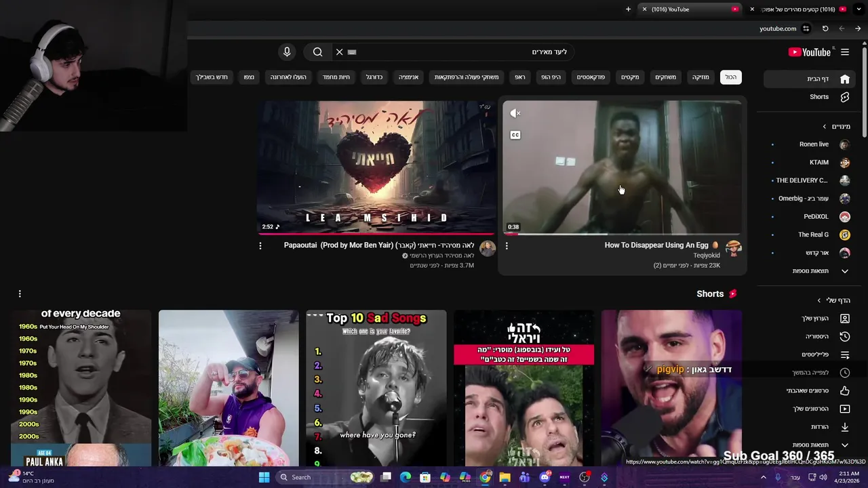Click the search magnifier button
Viewport: 868px width, 488px height.
(x=317, y=52)
